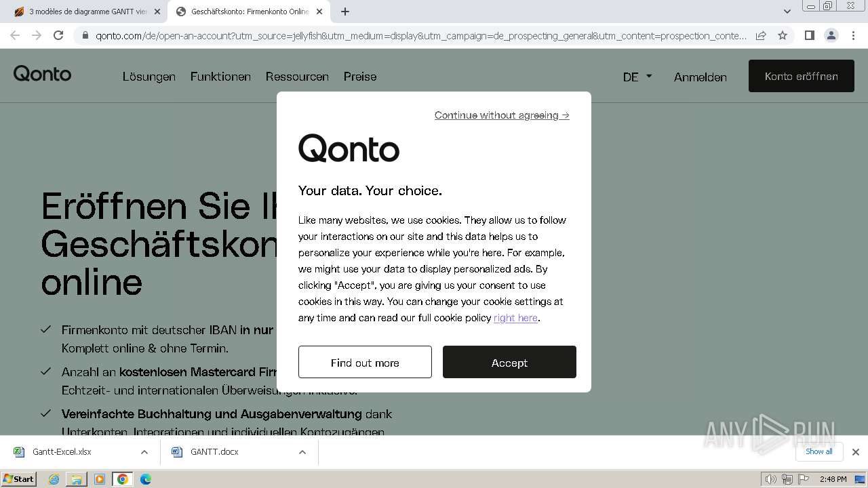Close the GANTT diagramme tab
Viewport: 868px width, 488px height.
pyautogui.click(x=157, y=12)
